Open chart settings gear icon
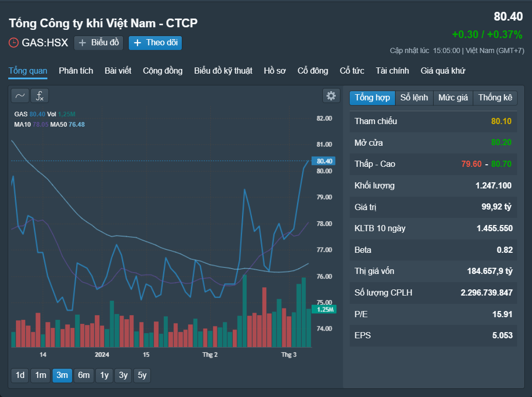This screenshot has height=397, width=532. [x=331, y=96]
